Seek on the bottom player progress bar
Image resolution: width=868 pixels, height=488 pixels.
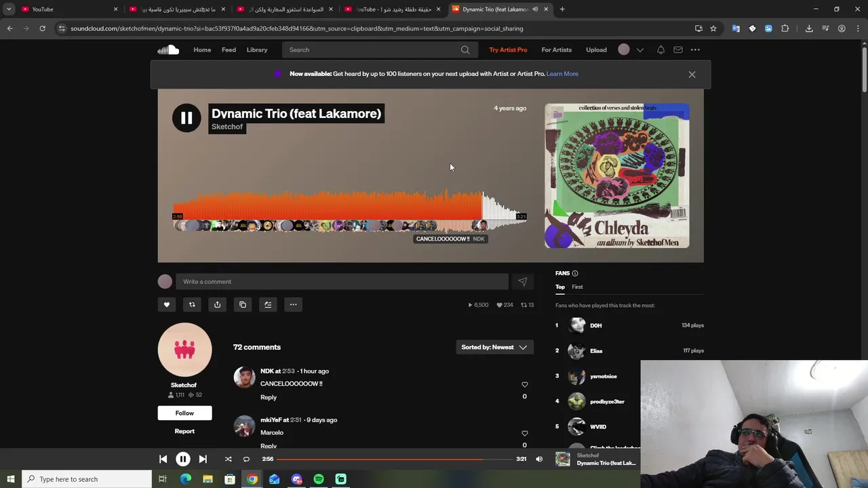click(395, 459)
